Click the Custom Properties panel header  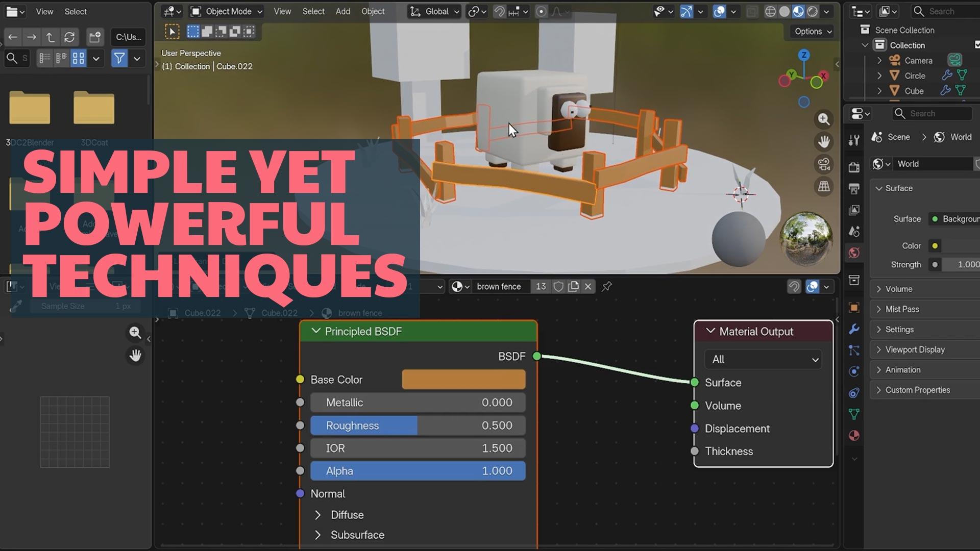click(x=925, y=390)
